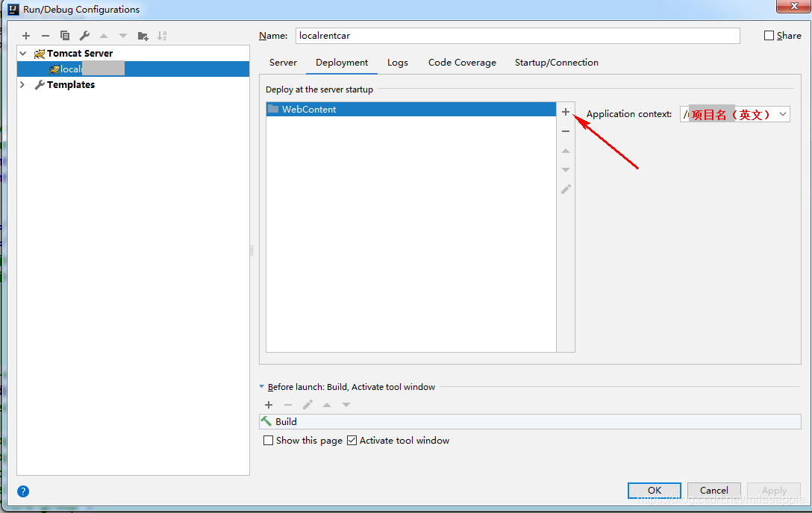The image size is (812, 513).
Task: Expand the Templates tree node
Action: pyautogui.click(x=22, y=84)
